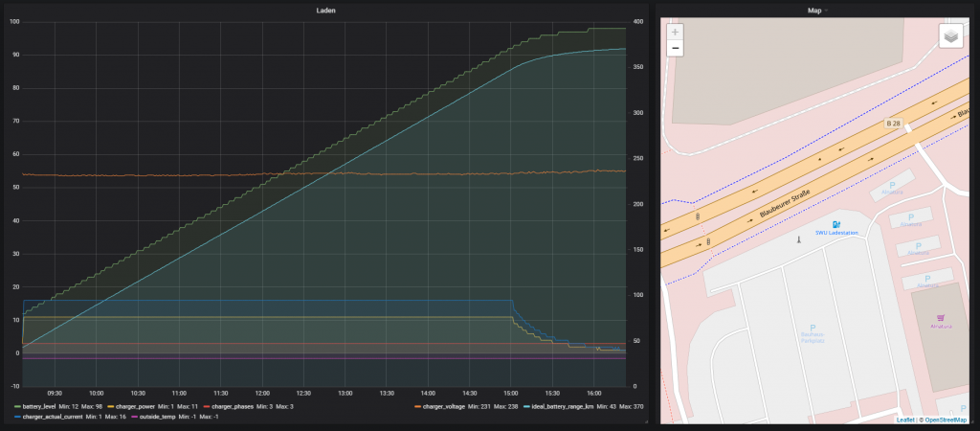Click charger_actual_current blue color swatch
Viewport: 980px width, 431px height.
tap(17, 417)
